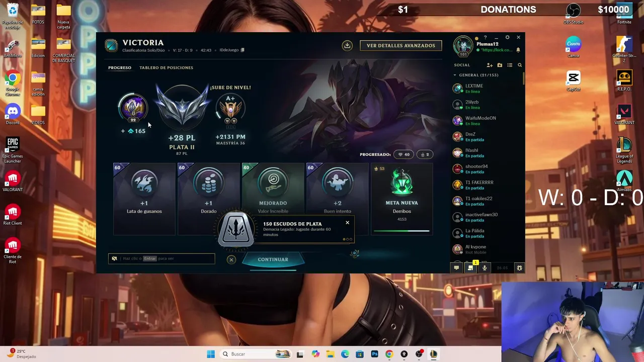Select friend WaifuModeON
Screen dimensions: 644x362
tap(486, 121)
